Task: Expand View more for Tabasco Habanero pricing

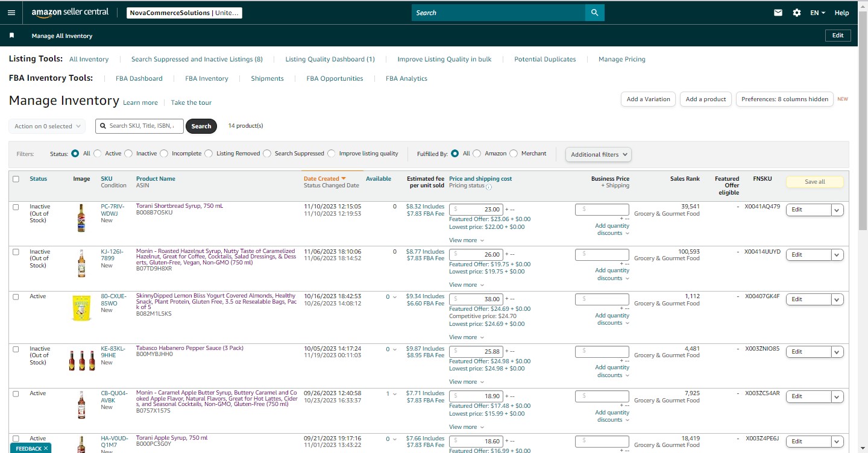Action: 467,382
